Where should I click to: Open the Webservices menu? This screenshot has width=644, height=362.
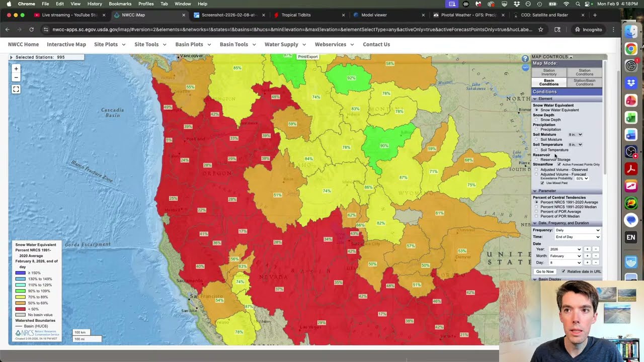tap(334, 44)
